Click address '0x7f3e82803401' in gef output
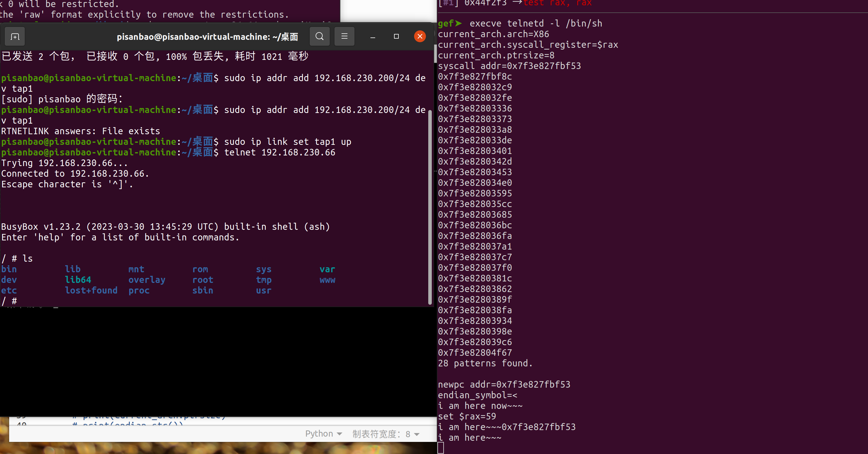 tap(475, 151)
